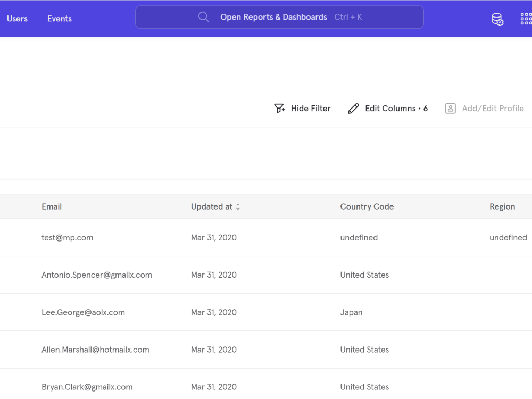Select the Users tab
The image size is (532, 399).
[x=17, y=19]
